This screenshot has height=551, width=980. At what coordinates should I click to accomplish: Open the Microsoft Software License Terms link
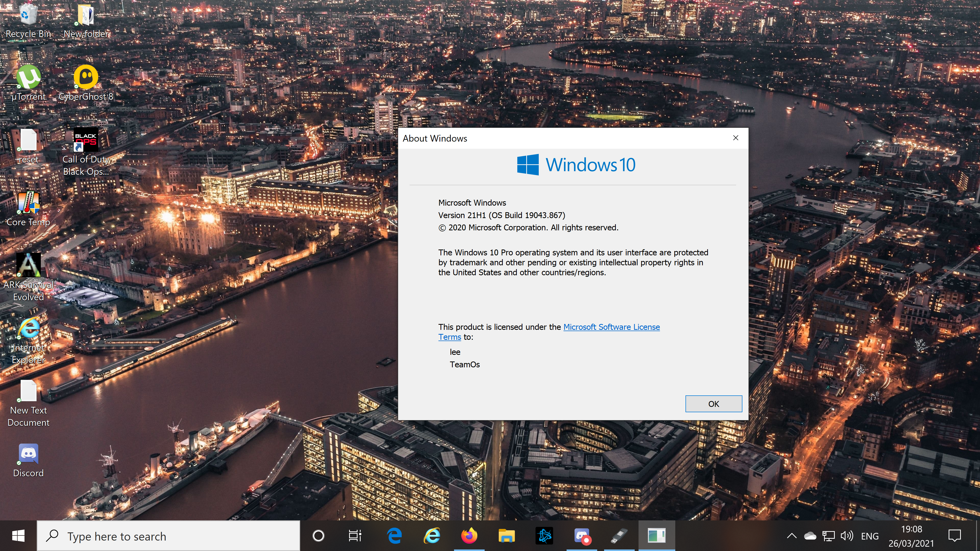(611, 327)
